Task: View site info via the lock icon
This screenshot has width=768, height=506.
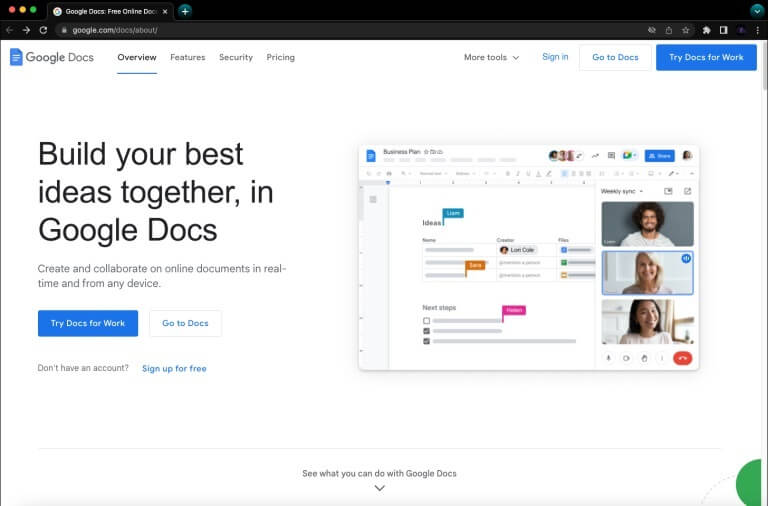Action: [x=64, y=30]
